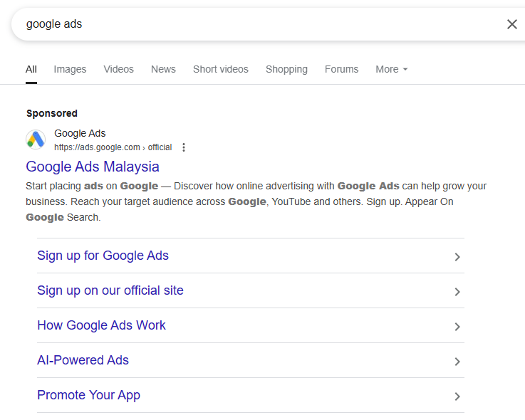
Task: Switch to the Forums tab
Action: point(341,69)
